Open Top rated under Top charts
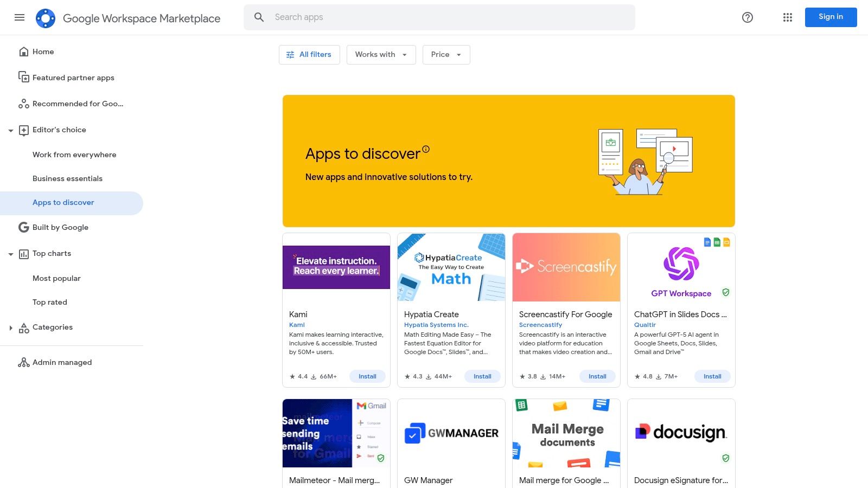Viewport: 868px width, 488px height. [x=49, y=302]
